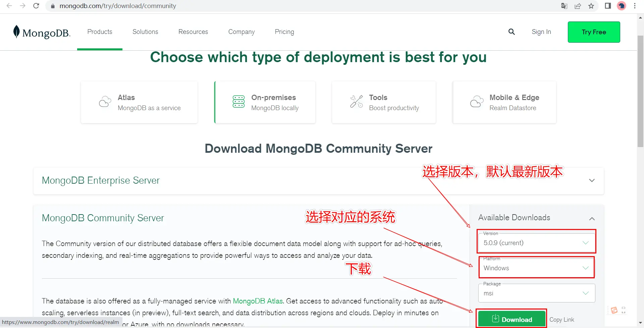Open the browser side panel icon
The height and width of the screenshot is (328, 644).
point(608,6)
